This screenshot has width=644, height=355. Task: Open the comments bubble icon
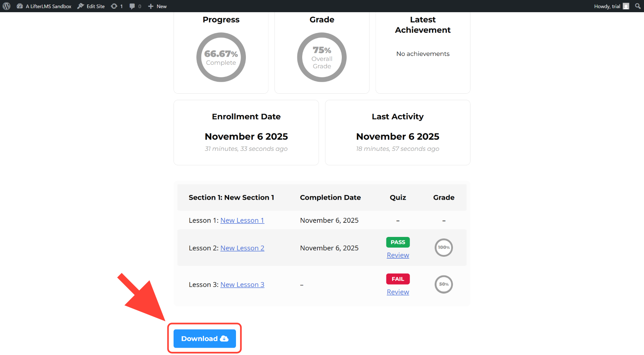coord(135,6)
